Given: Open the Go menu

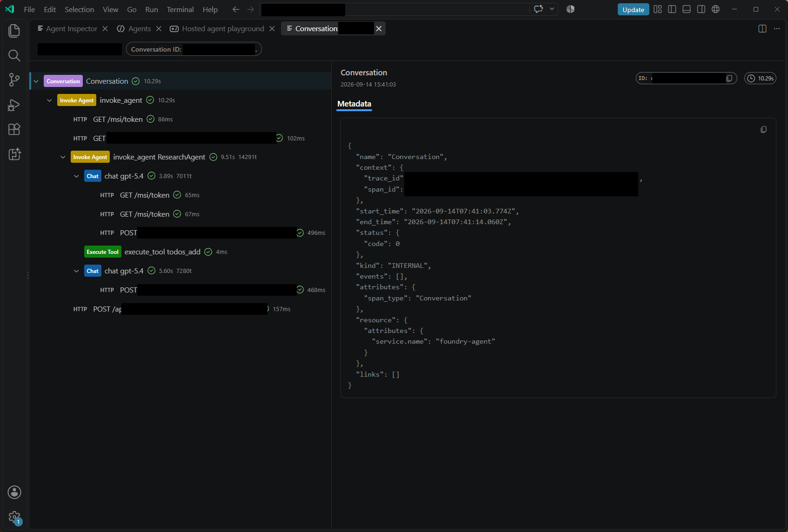Looking at the screenshot, I should pos(132,9).
